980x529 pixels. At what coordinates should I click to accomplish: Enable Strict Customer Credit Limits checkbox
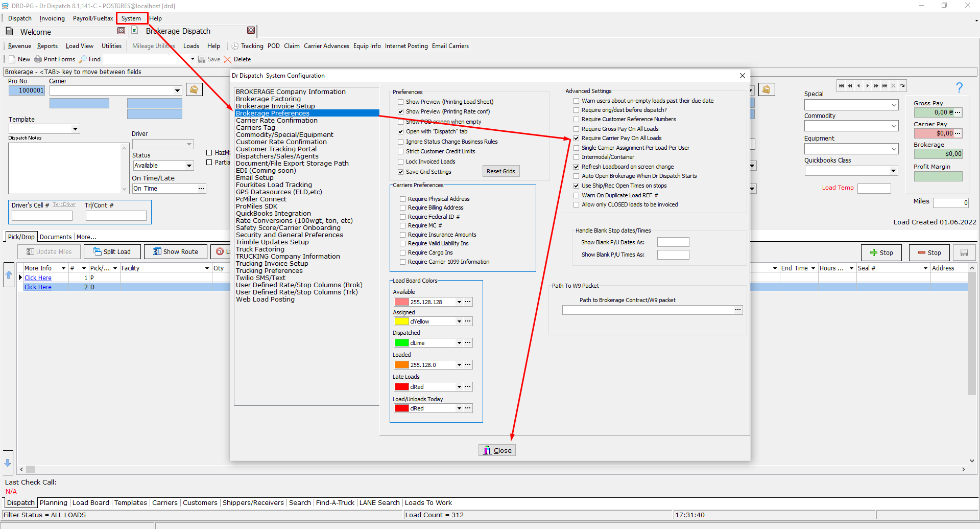401,152
